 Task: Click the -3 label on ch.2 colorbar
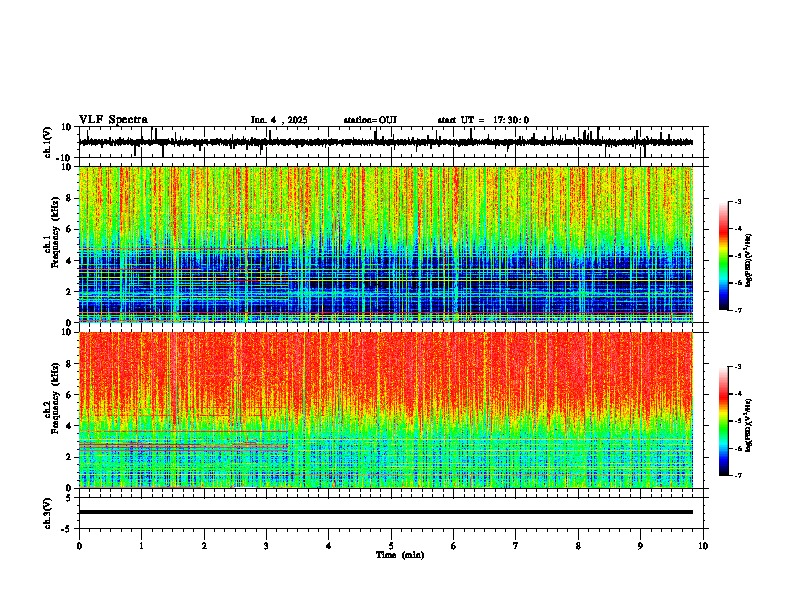pos(737,367)
